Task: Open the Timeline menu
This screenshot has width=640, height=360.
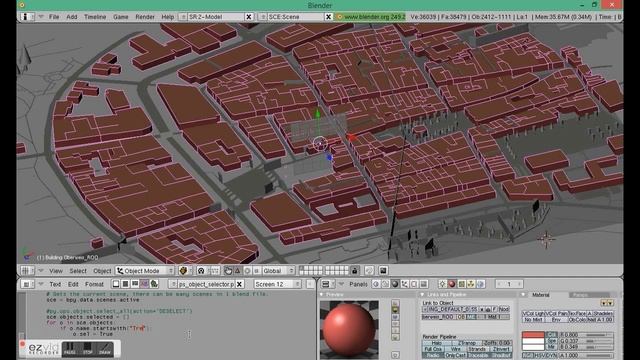Action: click(95, 17)
